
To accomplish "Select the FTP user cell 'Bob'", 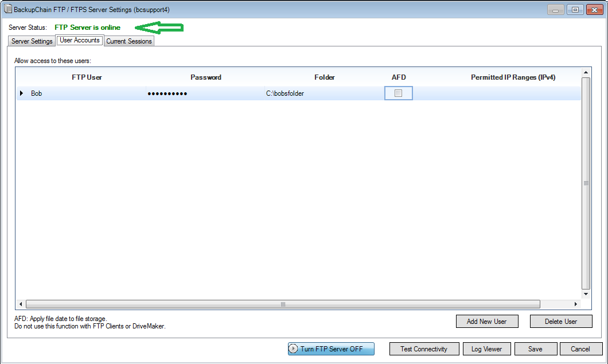I will 86,93.
